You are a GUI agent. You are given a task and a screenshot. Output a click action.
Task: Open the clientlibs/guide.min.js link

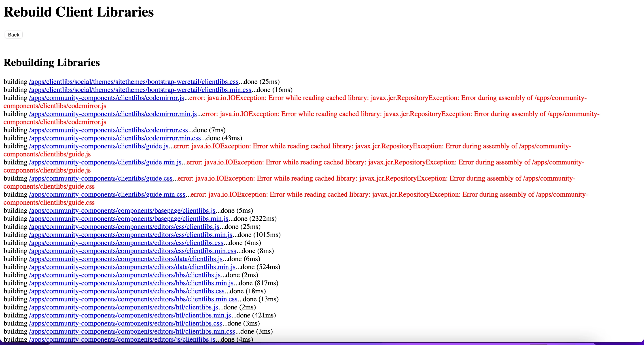pos(105,162)
